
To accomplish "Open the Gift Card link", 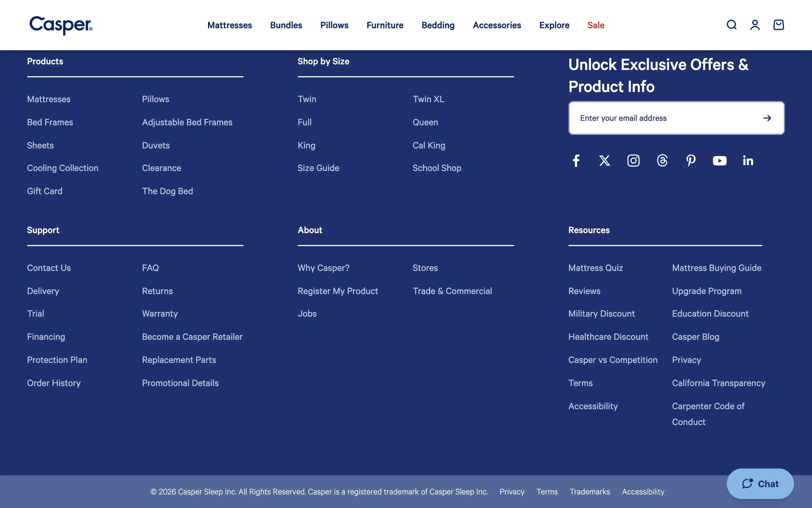I will (45, 191).
